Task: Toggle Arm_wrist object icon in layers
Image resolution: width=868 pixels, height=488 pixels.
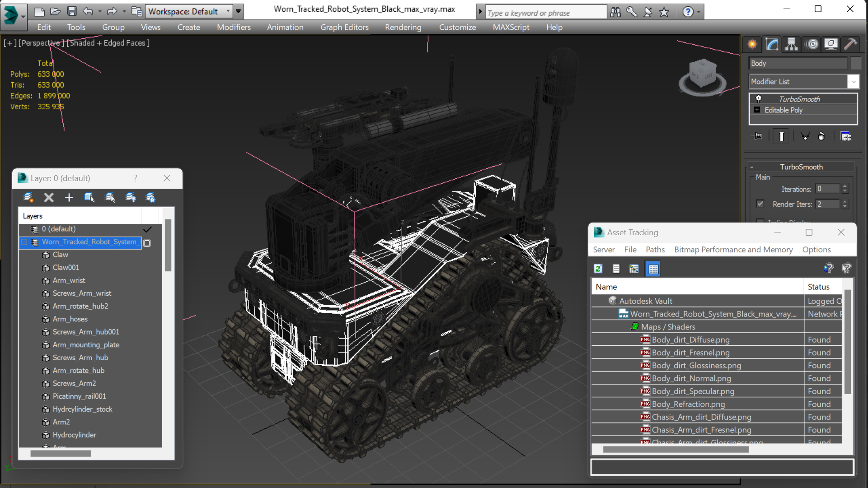Action: tap(46, 281)
